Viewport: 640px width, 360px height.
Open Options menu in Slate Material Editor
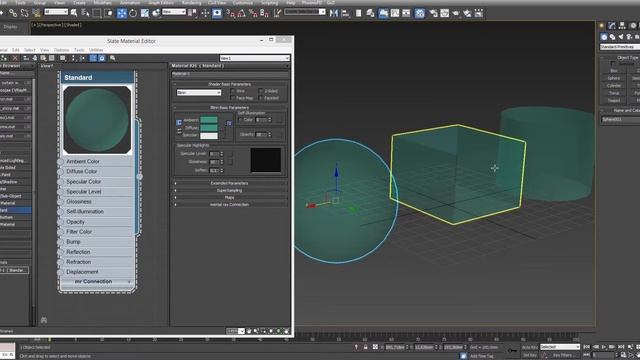tap(62, 50)
